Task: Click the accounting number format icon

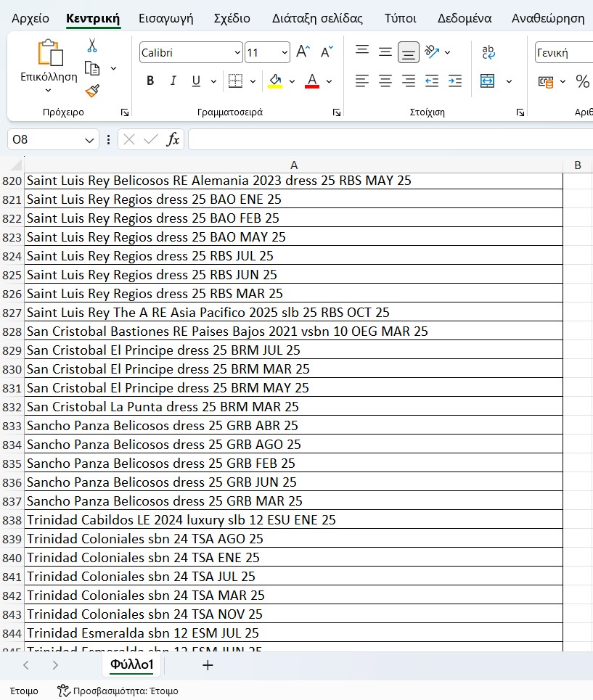Action: [x=546, y=82]
